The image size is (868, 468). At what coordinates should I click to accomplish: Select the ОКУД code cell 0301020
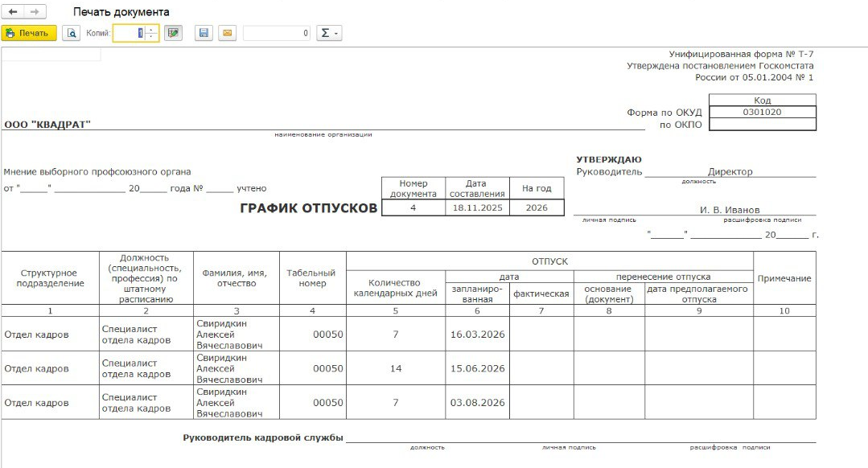point(762,113)
